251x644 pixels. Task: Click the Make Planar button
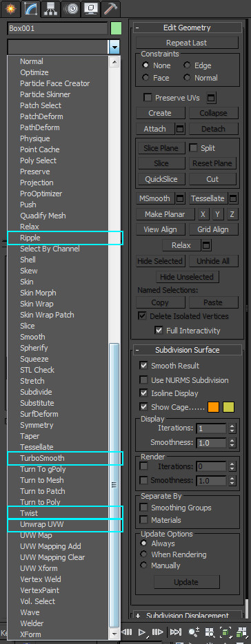click(165, 214)
